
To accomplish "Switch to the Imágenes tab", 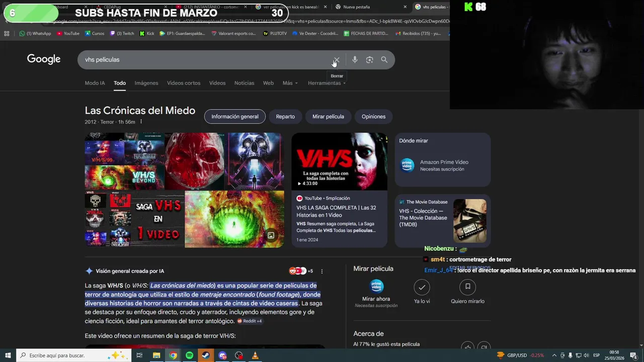I will point(146,83).
